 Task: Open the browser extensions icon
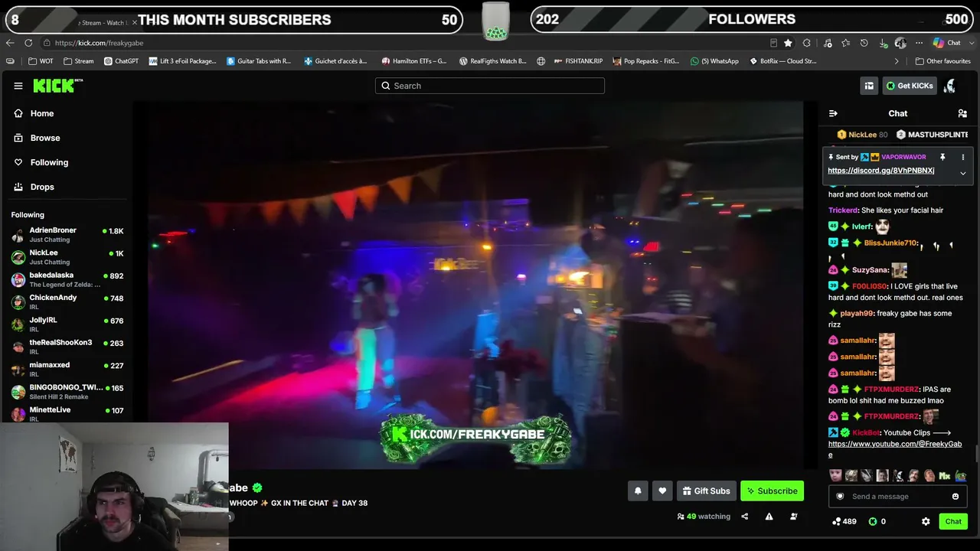807,43
